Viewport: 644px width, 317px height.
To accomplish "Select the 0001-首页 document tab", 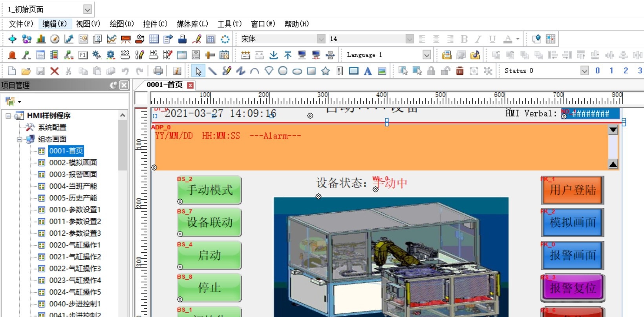I will [x=165, y=85].
